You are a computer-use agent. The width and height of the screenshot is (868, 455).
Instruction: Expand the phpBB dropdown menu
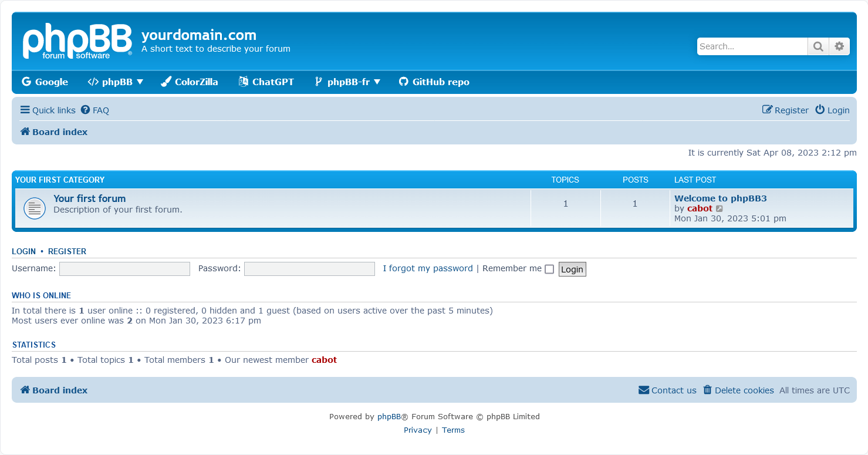click(115, 82)
